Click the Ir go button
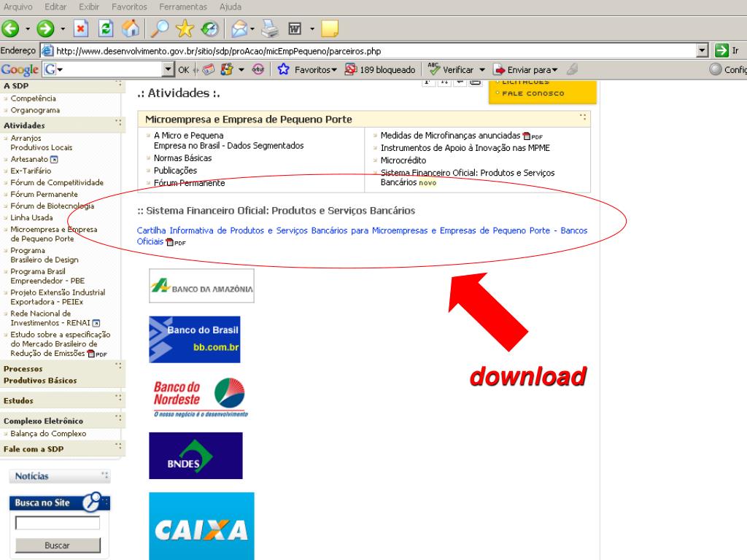 [x=727, y=50]
